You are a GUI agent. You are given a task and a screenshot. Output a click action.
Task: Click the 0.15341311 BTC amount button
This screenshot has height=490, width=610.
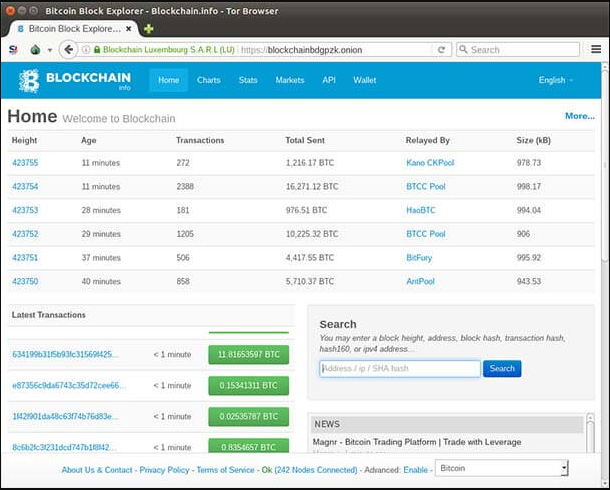249,385
